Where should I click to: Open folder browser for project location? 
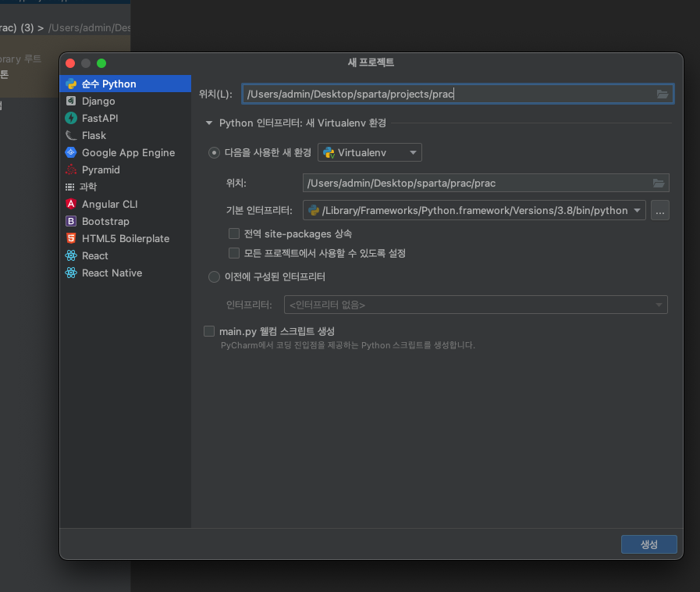coord(663,94)
